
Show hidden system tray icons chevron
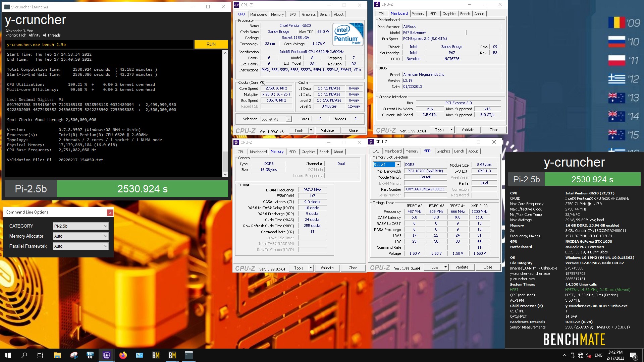click(x=564, y=355)
